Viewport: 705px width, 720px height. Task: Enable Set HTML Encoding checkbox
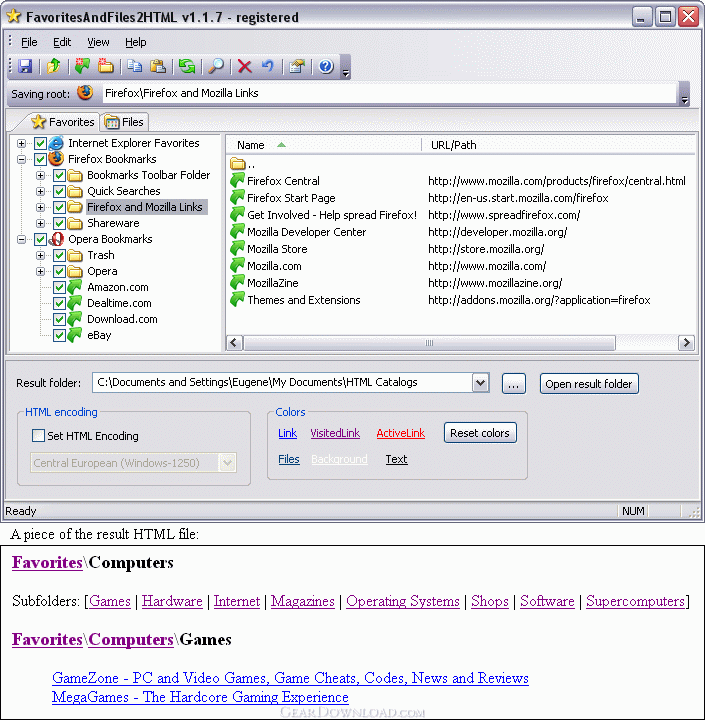38,435
